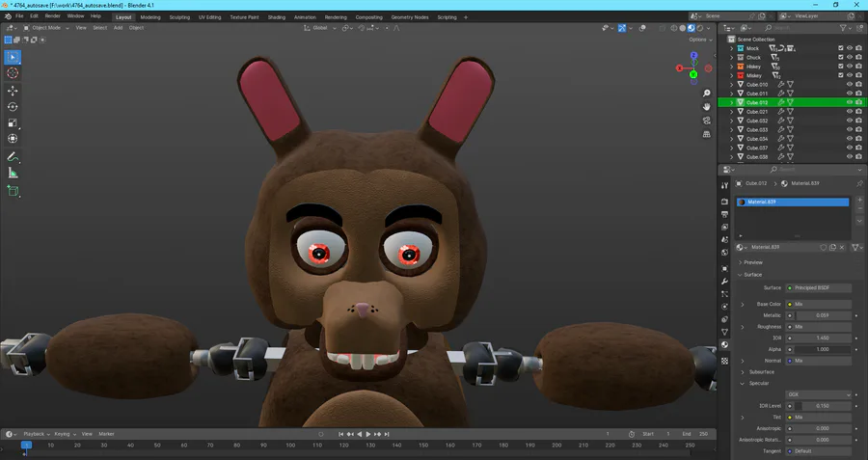
Task: Pick the Measure tool
Action: pyautogui.click(x=13, y=174)
